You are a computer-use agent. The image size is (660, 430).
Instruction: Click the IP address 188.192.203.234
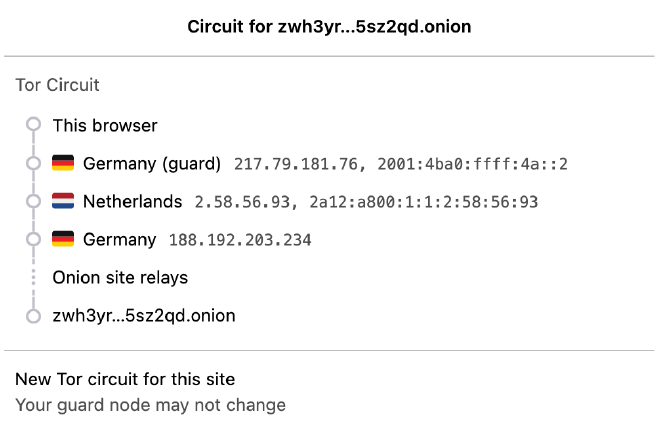pos(240,240)
